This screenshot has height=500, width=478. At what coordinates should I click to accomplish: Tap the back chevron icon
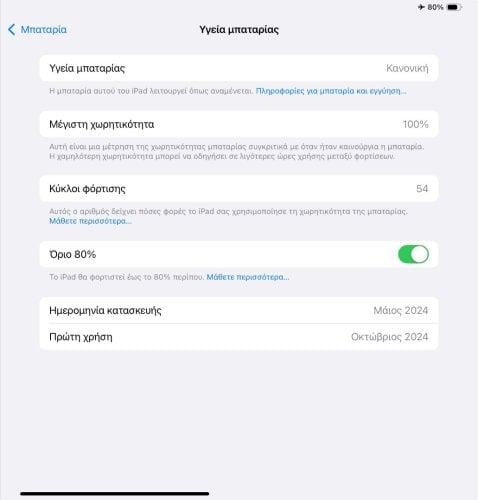click(x=11, y=30)
